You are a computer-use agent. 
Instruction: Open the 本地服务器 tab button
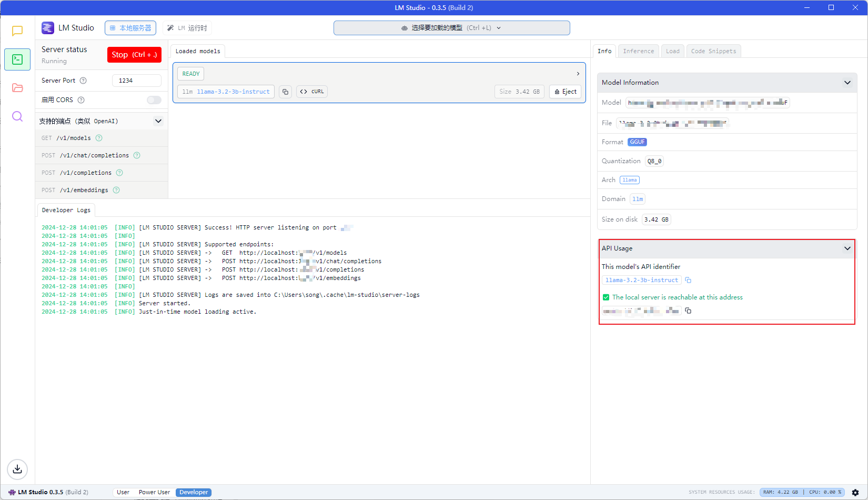point(130,28)
